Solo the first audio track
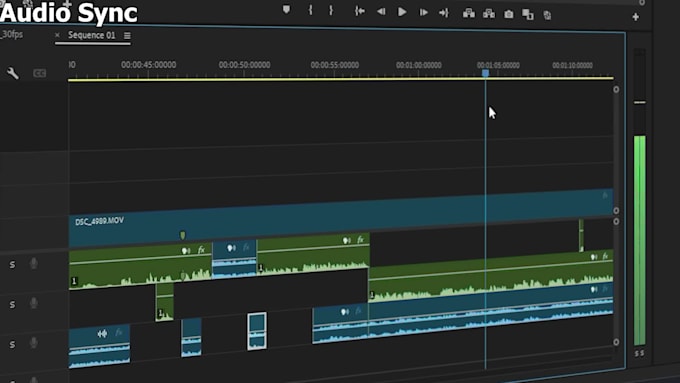680x383 pixels. point(12,265)
